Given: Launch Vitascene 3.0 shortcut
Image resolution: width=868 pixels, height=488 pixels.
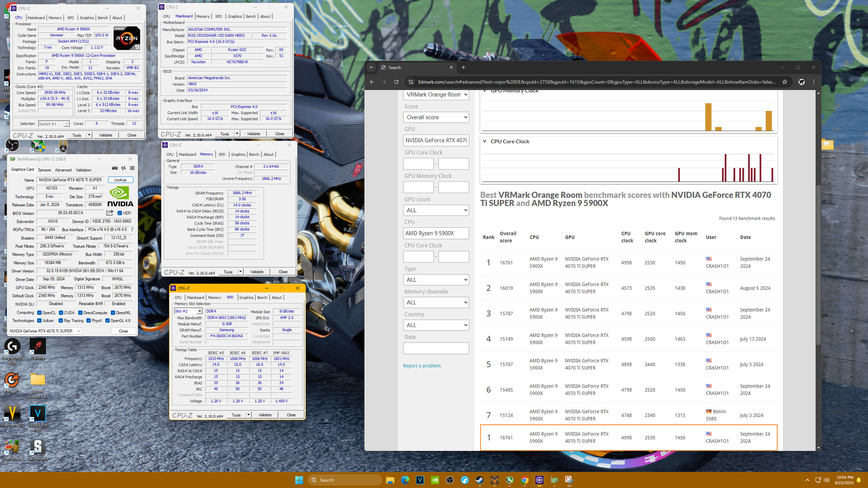Looking at the screenshot, I should [x=12, y=416].
